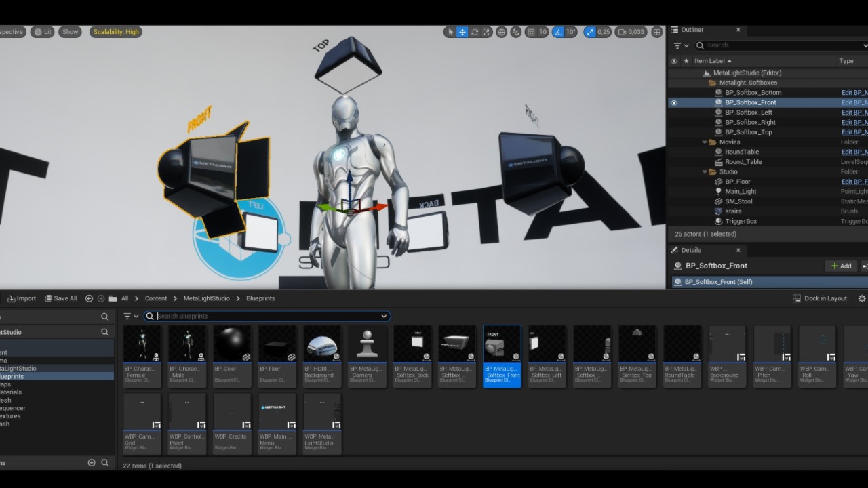The image size is (868, 488).
Task: Click Import button in Content Browser
Action: pyautogui.click(x=22, y=298)
